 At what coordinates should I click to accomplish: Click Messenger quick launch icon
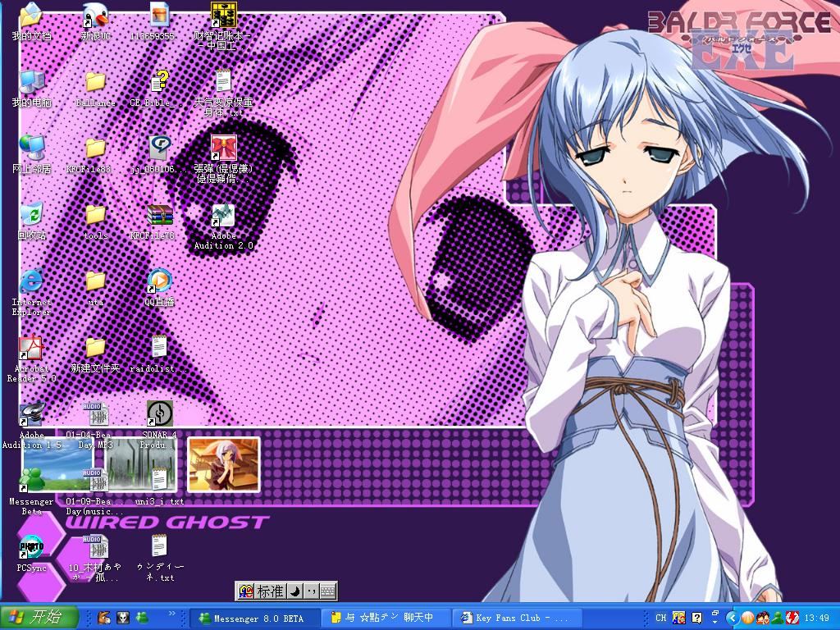143,618
